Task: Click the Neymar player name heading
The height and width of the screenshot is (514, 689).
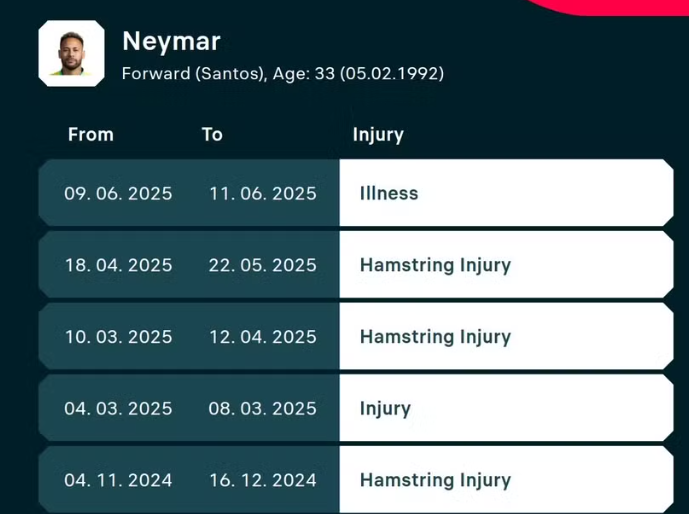Action: click(171, 41)
